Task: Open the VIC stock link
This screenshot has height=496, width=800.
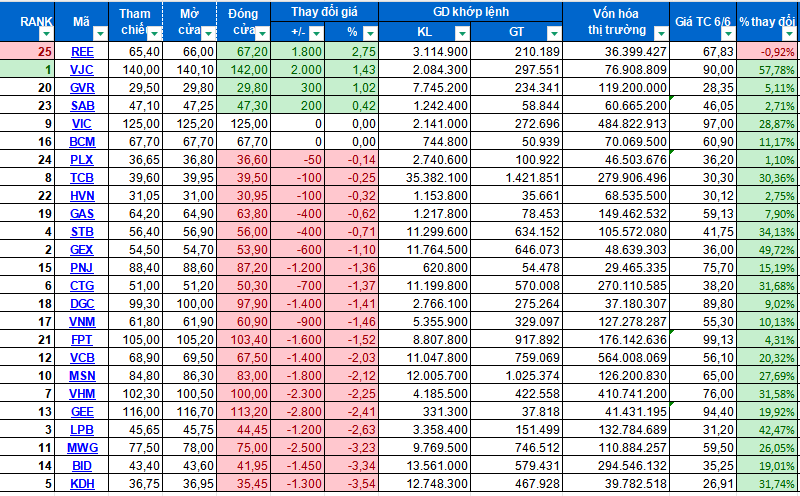Action: click(82, 124)
